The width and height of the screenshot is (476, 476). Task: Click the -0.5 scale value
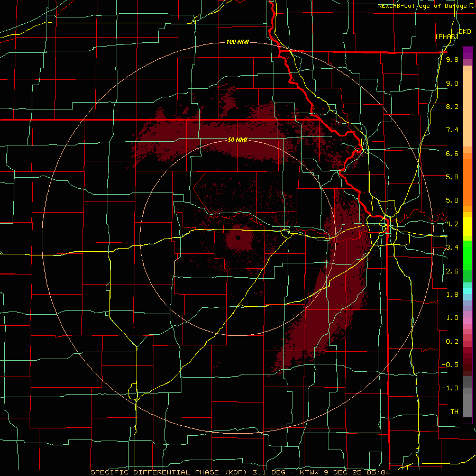click(x=450, y=365)
